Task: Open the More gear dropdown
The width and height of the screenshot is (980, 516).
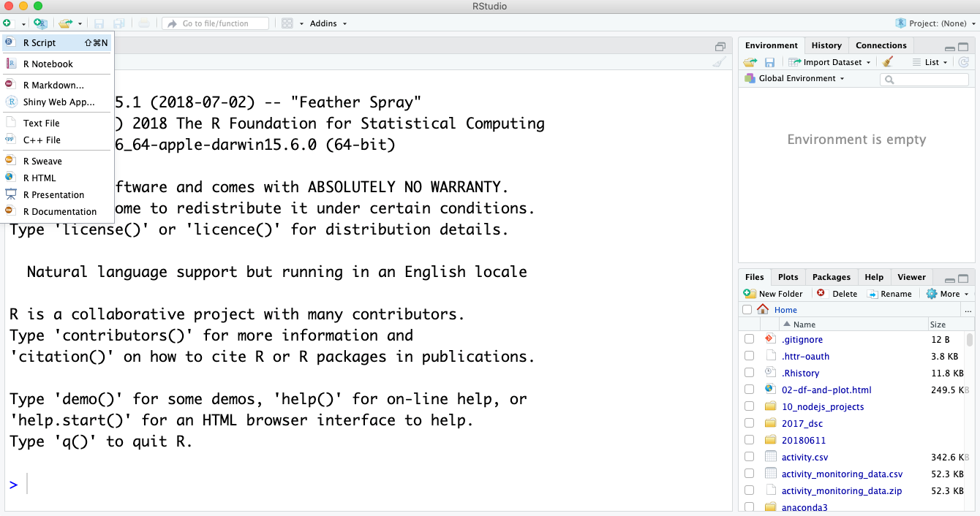Action: click(947, 294)
